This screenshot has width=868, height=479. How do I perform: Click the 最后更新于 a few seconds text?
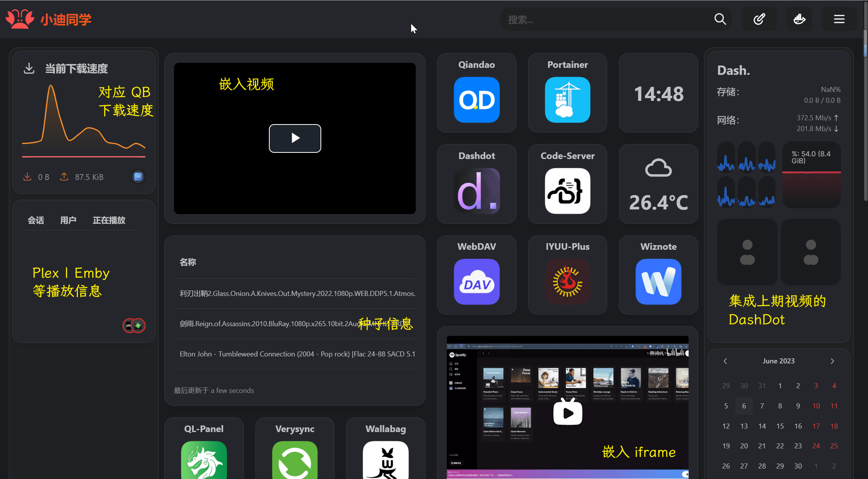point(214,391)
